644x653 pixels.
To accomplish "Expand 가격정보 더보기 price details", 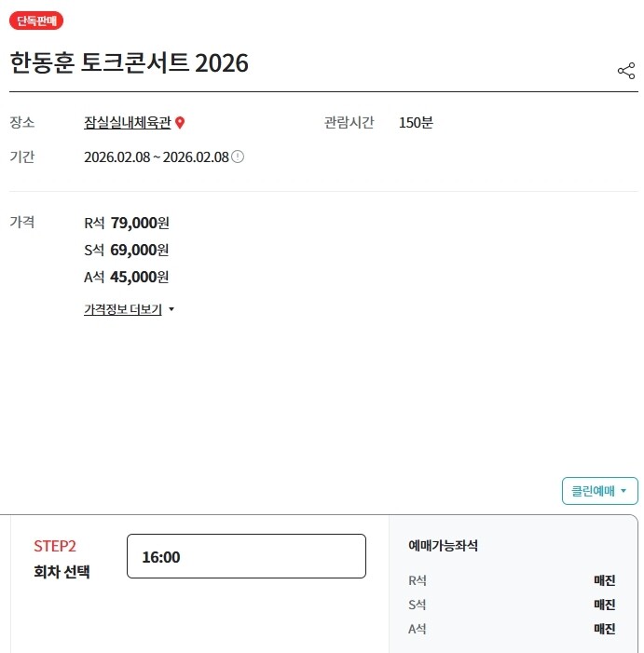I will coord(123,309).
